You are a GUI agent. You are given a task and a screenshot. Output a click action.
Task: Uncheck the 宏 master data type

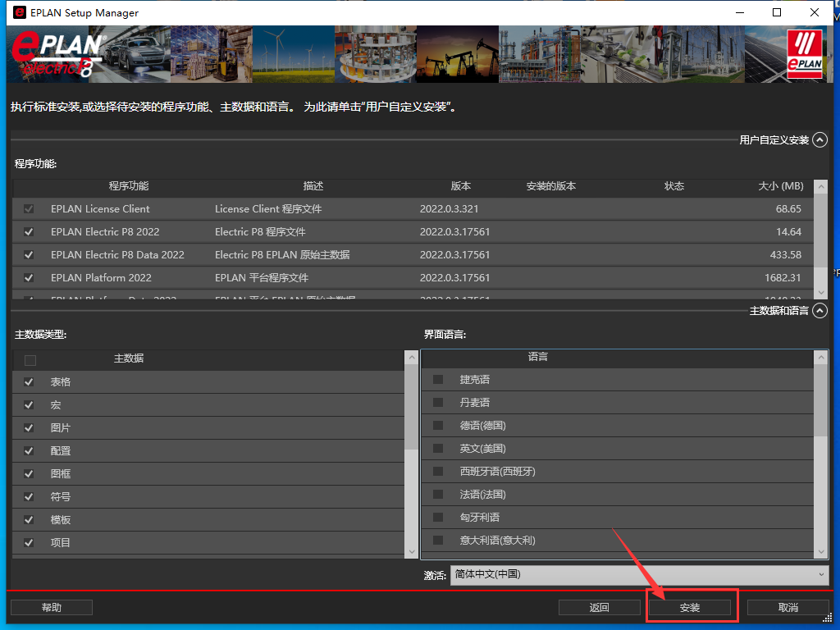(x=28, y=404)
